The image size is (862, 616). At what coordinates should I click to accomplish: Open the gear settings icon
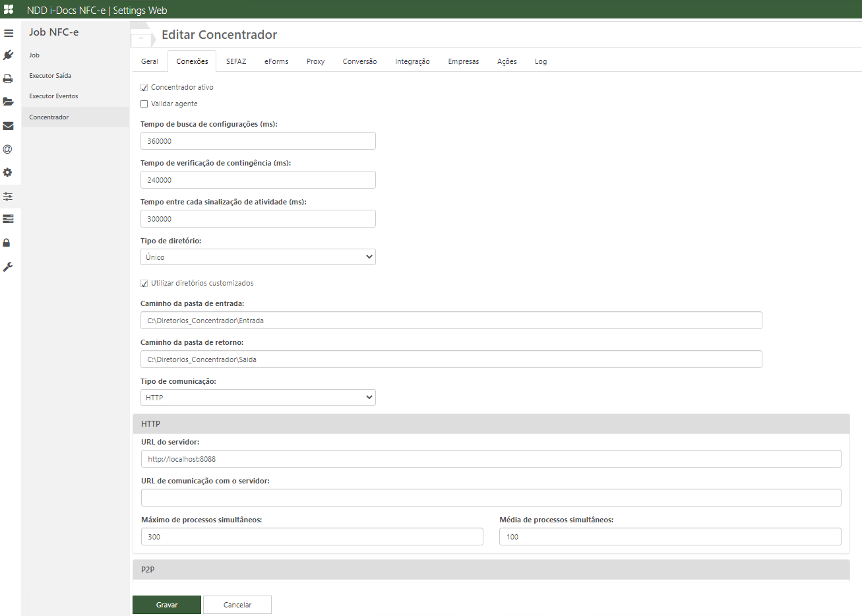pos(9,172)
